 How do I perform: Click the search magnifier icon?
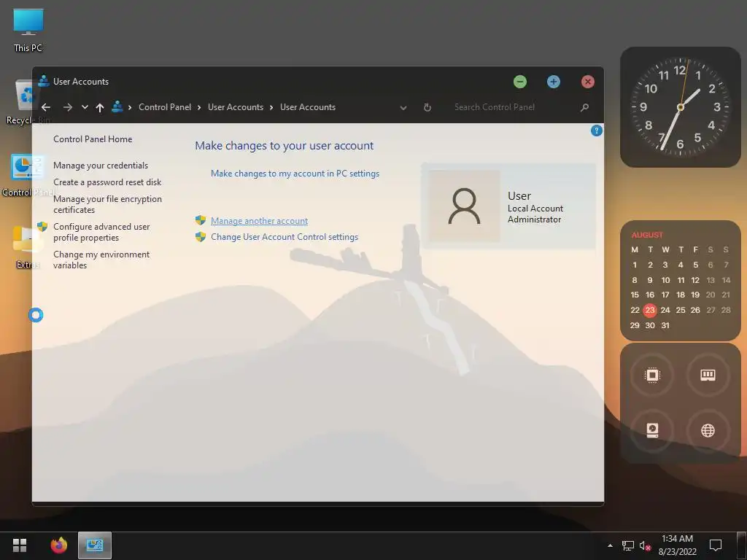coord(584,108)
